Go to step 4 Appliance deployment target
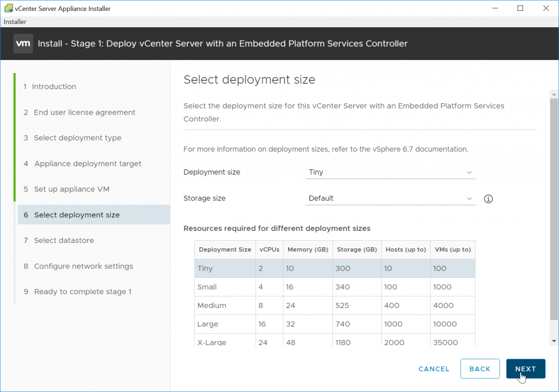Image resolution: width=559 pixels, height=392 pixels. 82,163
